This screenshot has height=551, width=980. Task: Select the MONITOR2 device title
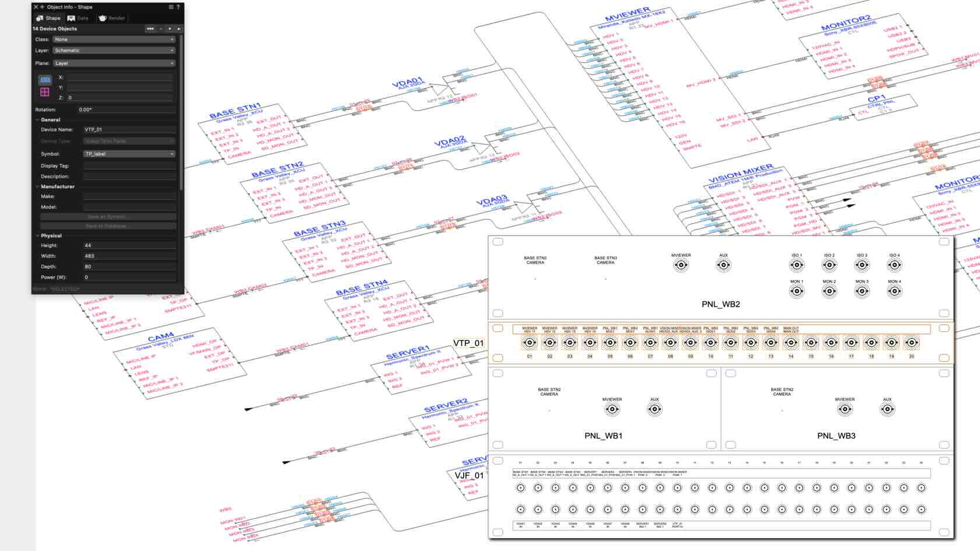click(846, 23)
